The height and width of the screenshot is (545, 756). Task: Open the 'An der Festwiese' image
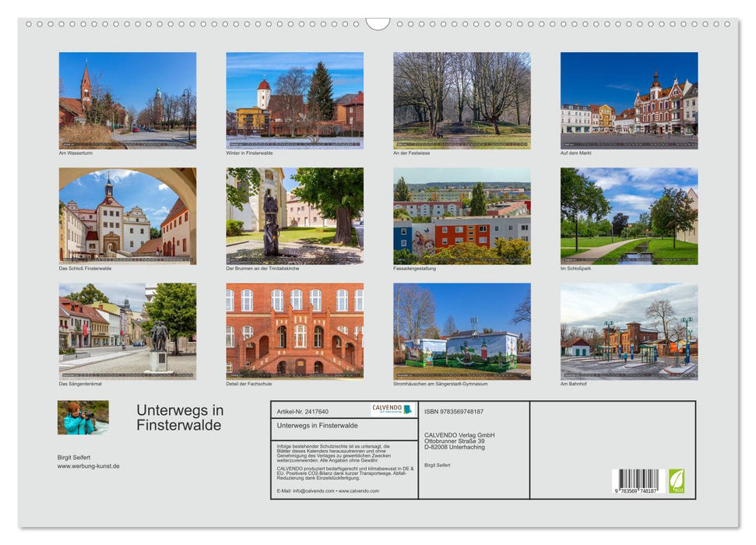pos(462,100)
